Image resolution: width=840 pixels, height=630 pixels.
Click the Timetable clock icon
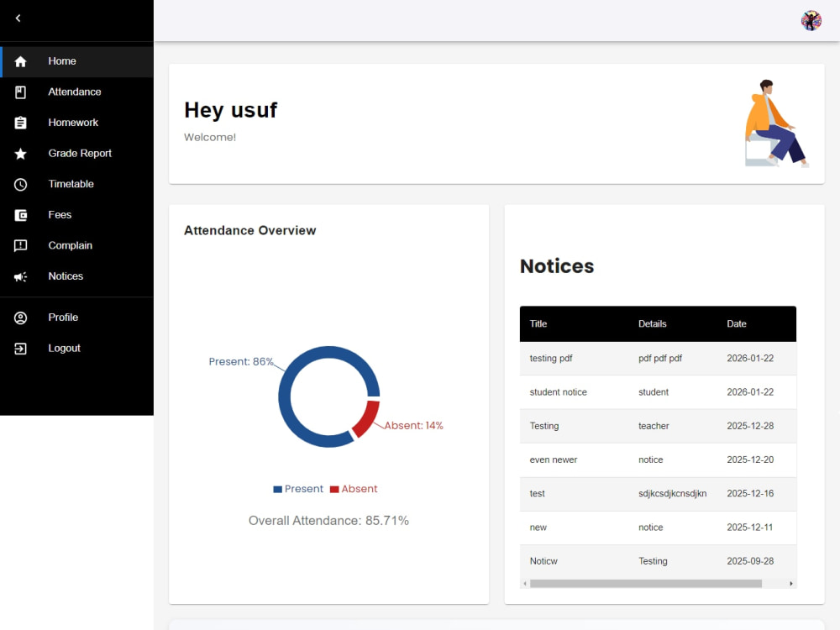click(20, 184)
